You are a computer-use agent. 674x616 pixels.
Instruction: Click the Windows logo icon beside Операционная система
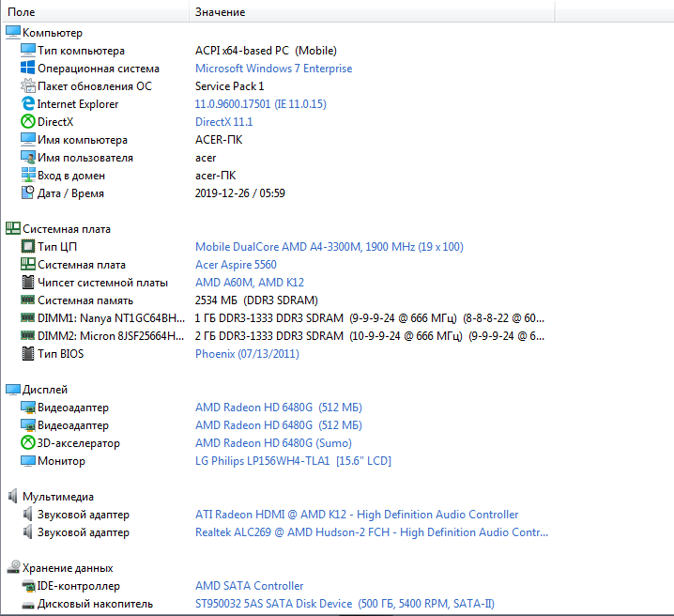pos(28,68)
